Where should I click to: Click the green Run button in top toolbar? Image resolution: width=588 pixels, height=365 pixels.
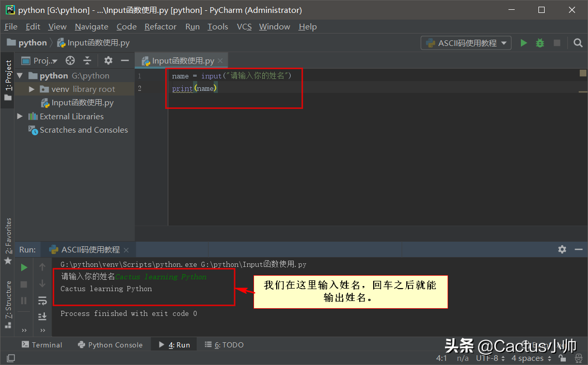523,43
